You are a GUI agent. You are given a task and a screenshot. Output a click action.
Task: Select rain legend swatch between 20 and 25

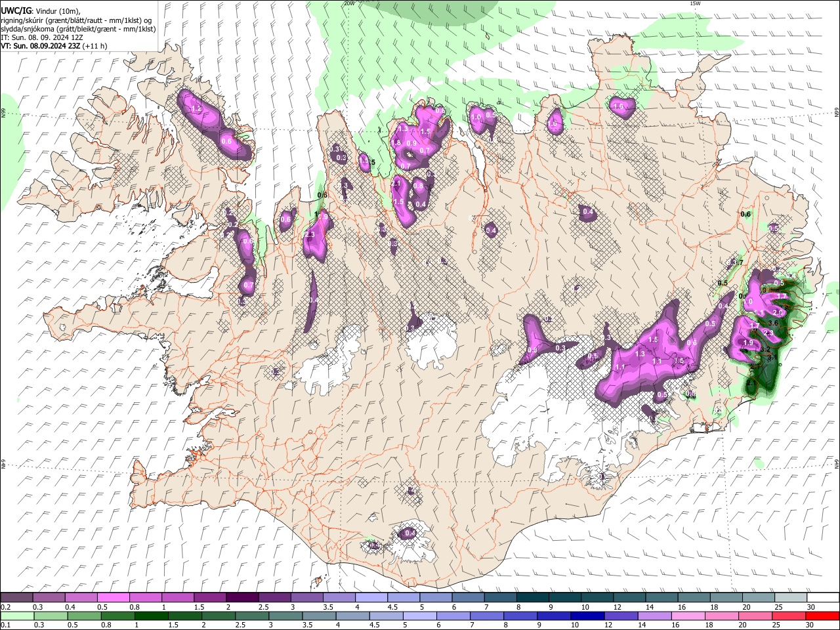(755, 616)
